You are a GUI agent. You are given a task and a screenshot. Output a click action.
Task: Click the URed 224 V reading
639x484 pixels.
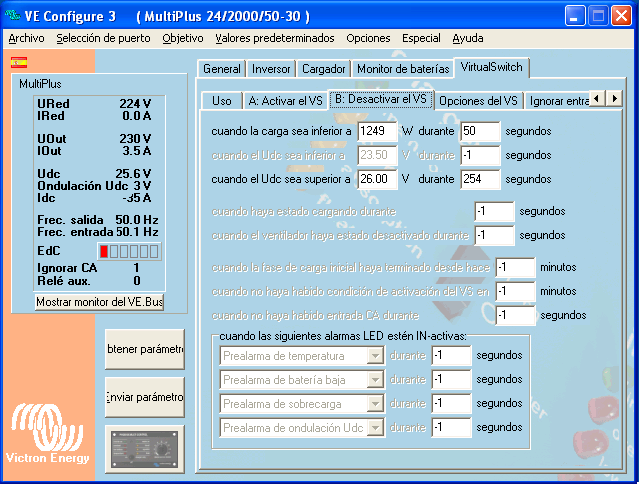click(94, 104)
